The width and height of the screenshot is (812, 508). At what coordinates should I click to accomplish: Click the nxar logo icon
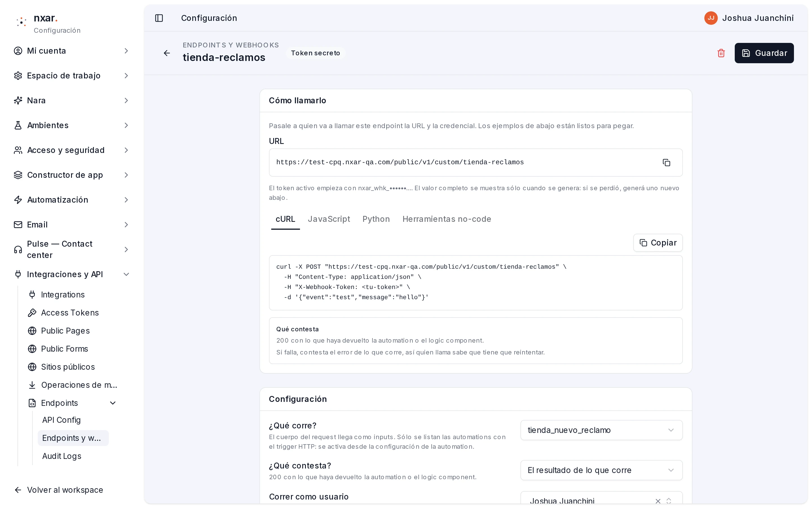[21, 22]
